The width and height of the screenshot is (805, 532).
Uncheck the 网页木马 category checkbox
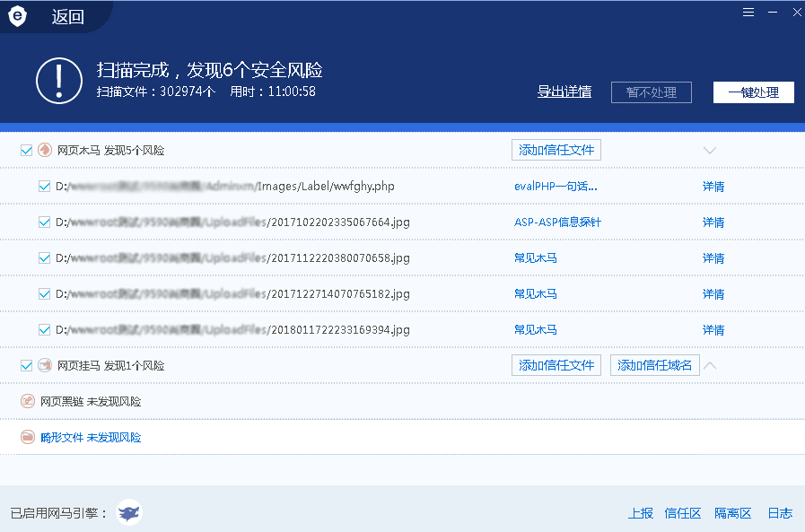(26, 151)
